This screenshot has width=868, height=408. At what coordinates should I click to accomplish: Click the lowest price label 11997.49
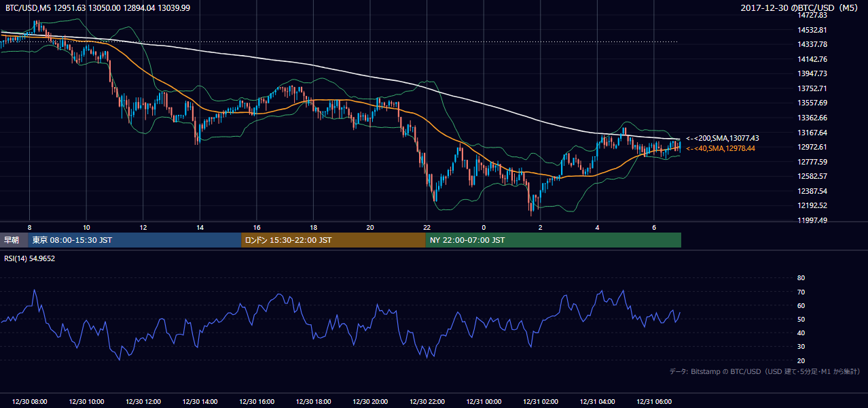812,220
